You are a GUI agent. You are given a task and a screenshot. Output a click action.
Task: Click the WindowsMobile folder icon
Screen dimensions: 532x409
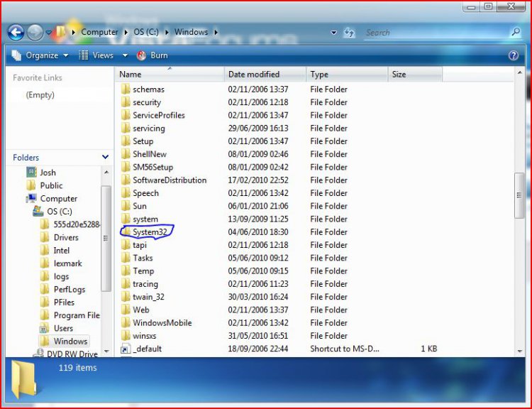coord(126,322)
